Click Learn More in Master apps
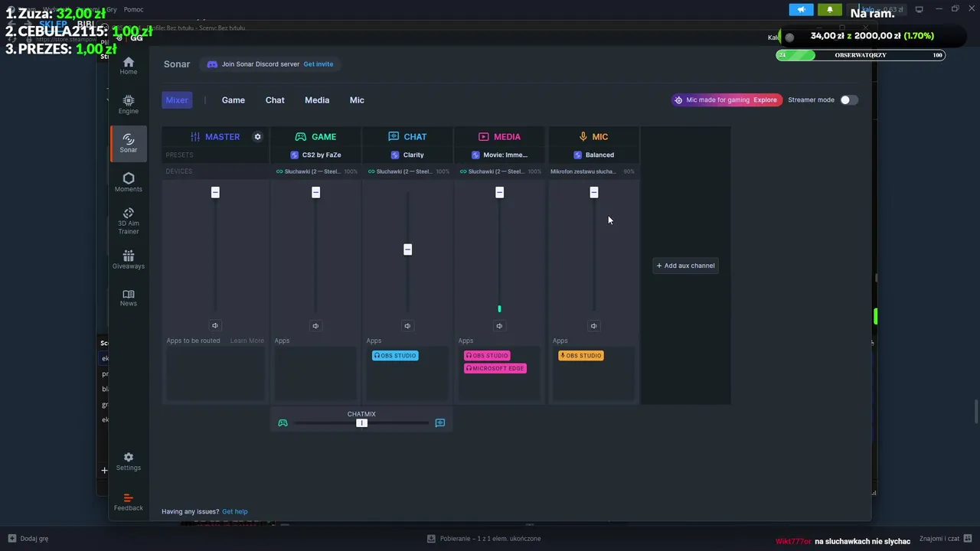 tap(247, 341)
